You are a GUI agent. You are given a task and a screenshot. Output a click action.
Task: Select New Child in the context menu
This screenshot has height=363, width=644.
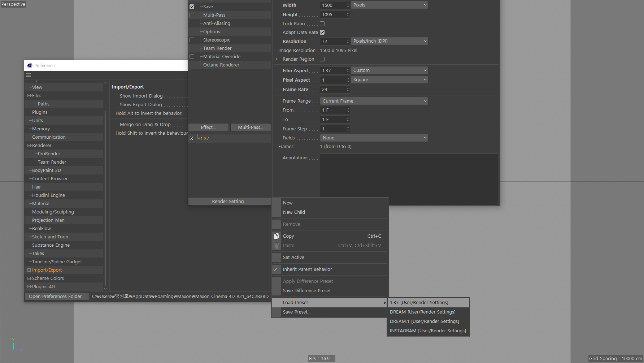point(330,212)
